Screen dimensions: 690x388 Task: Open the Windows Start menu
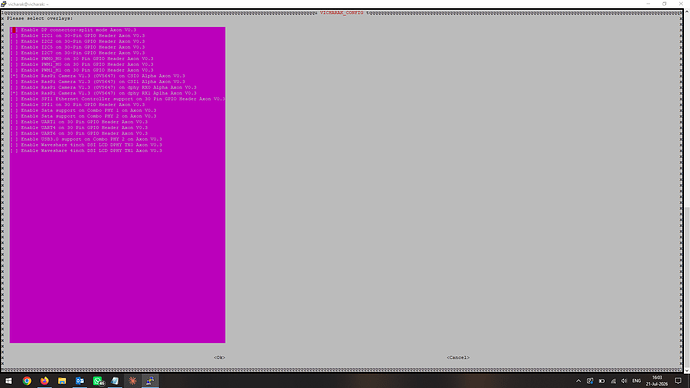click(9, 381)
